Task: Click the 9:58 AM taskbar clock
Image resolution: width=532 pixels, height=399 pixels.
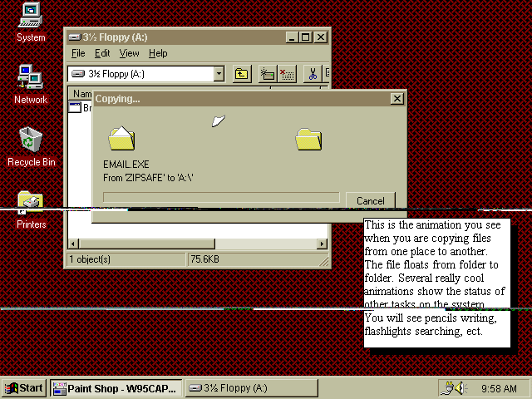Action: (499, 388)
